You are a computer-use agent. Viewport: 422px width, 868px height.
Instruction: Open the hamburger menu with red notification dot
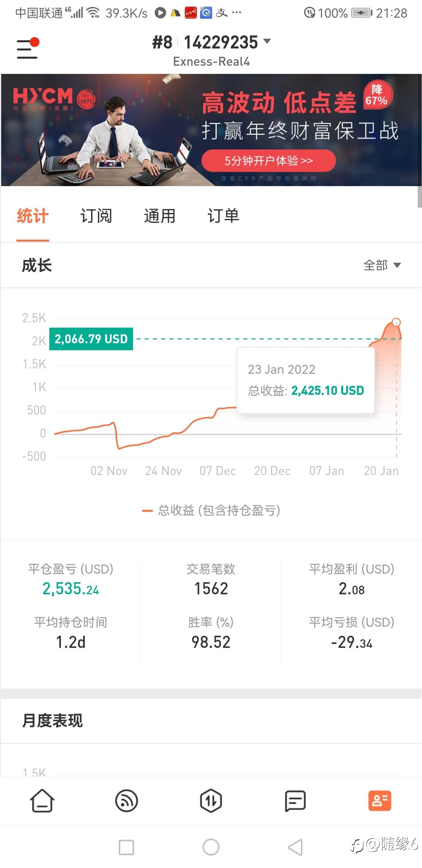27,48
